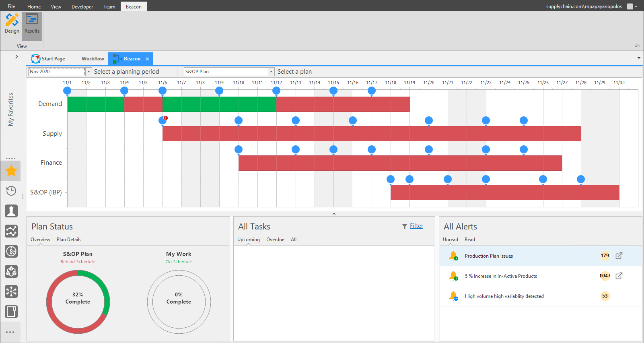Viewport: 644px width, 343px height.
Task: Open the S&OP Plan dropdown
Action: click(272, 72)
